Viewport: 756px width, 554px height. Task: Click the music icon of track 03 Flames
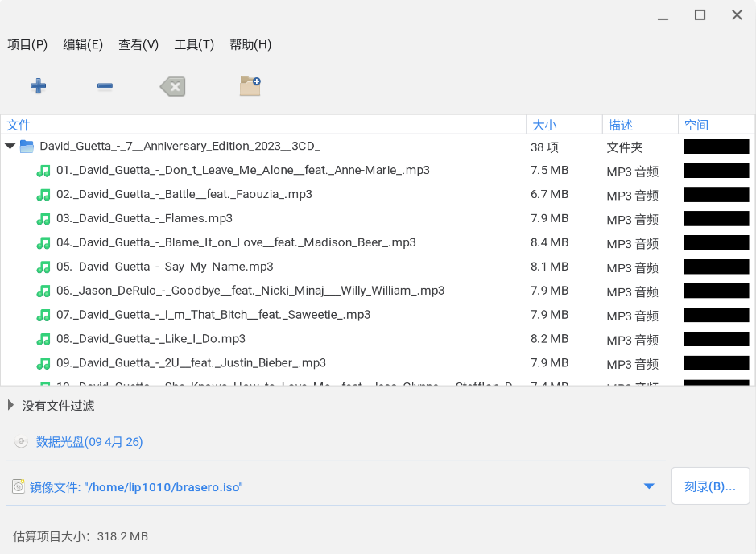click(x=43, y=219)
